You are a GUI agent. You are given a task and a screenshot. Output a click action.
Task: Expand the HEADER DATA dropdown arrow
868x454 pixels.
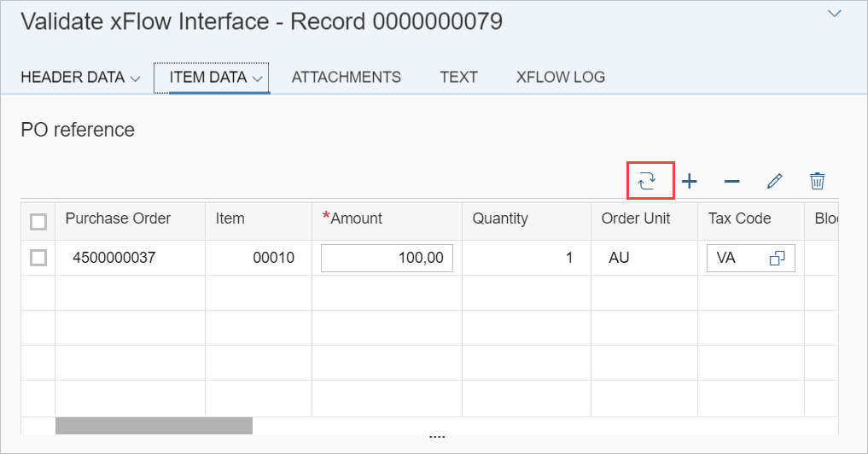[135, 79]
